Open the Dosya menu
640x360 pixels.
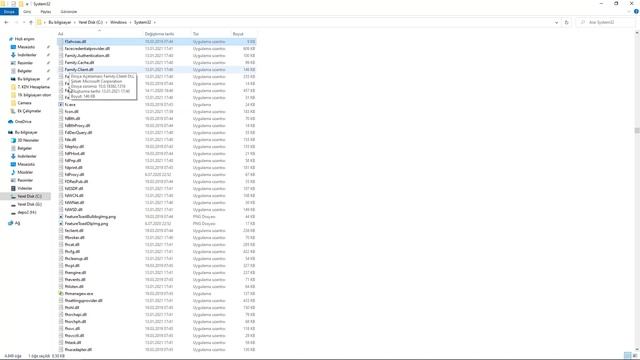pos(9,12)
